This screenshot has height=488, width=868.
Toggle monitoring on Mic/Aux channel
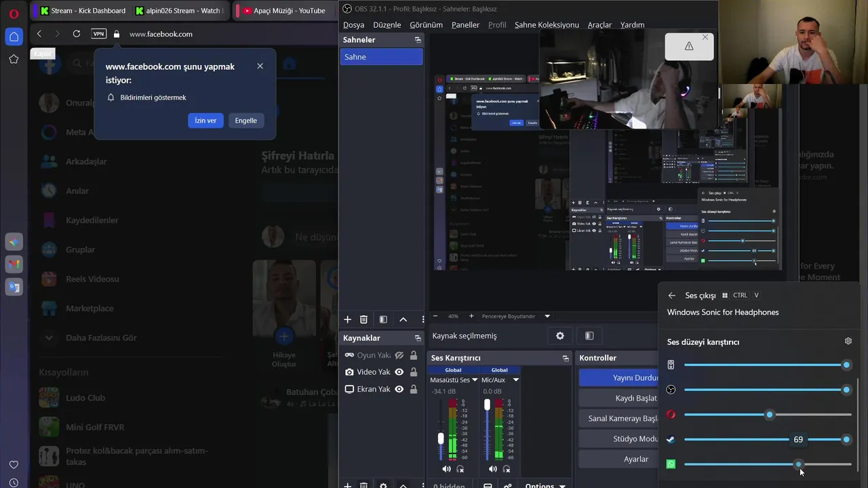(x=507, y=469)
